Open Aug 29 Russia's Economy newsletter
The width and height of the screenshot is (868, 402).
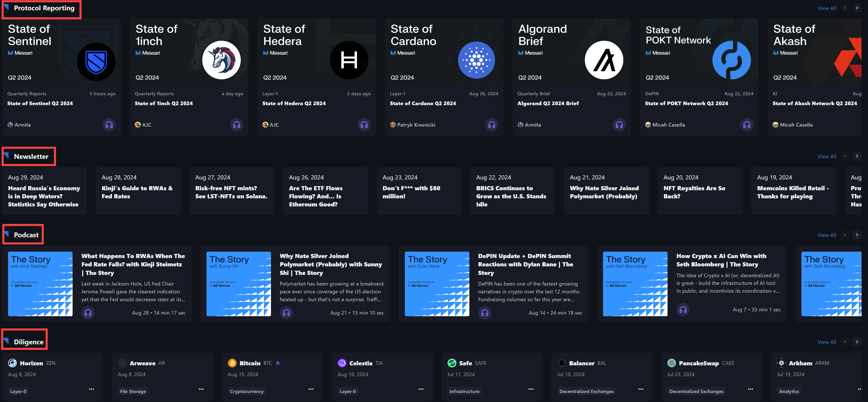tap(44, 191)
